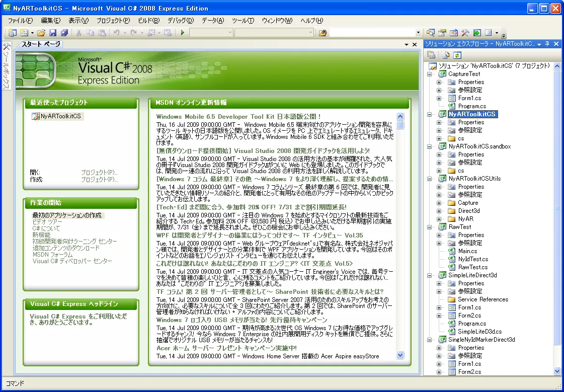Click the Cut scissors icon
The image size is (564, 392).
(79, 33)
